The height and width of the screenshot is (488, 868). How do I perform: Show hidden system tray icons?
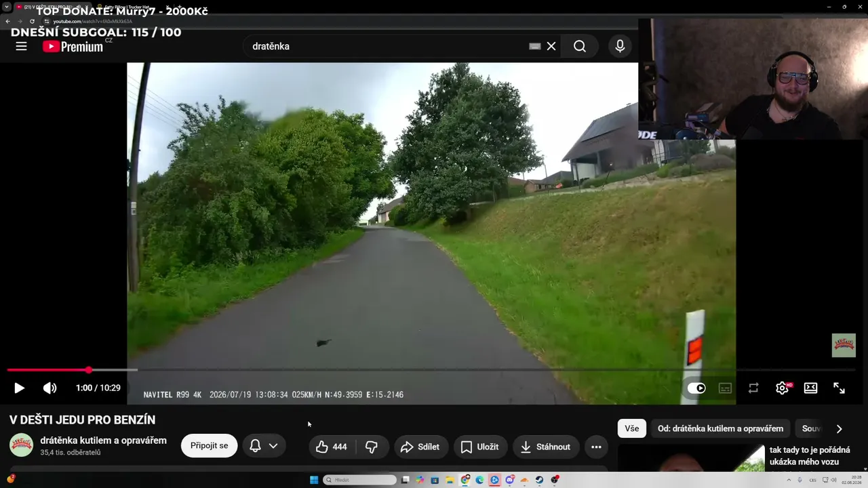[789, 480]
